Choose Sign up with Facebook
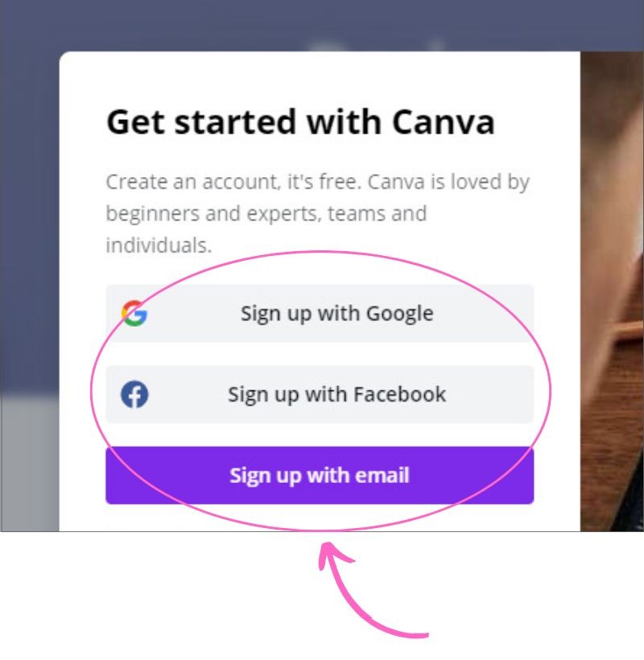 [x=320, y=394]
